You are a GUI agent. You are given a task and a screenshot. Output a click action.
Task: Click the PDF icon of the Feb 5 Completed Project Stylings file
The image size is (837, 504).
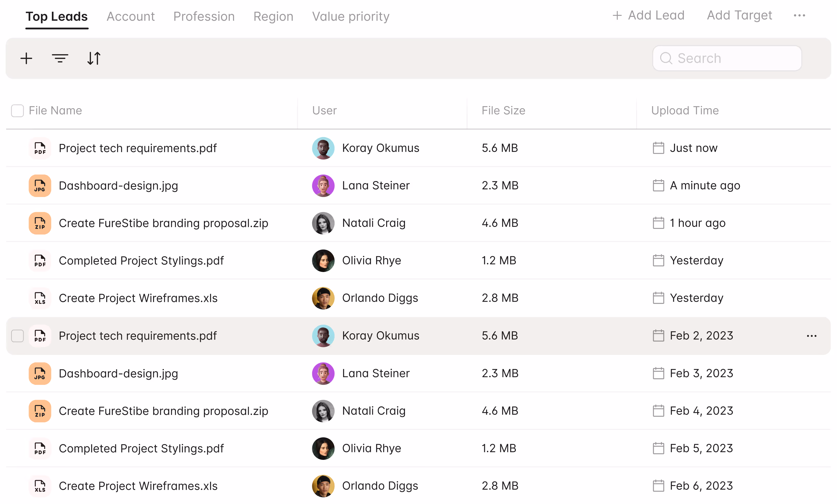(40, 448)
